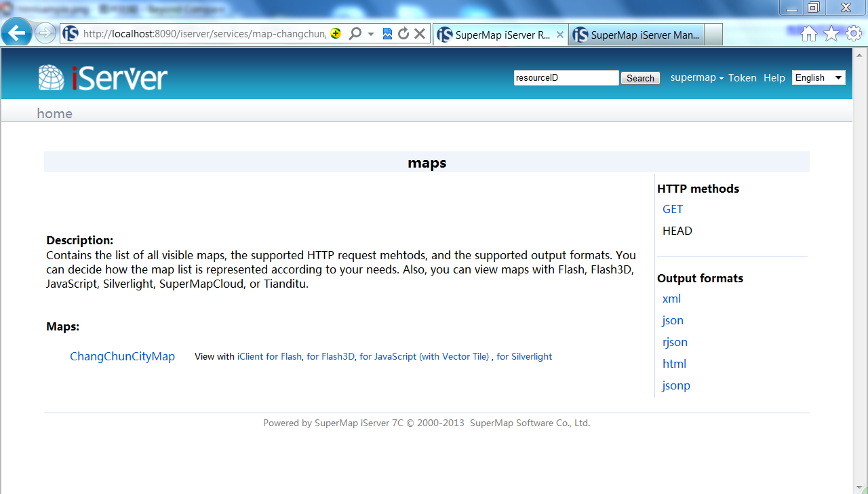
Task: Open the ChangChunCityMap link
Action: [x=122, y=357]
